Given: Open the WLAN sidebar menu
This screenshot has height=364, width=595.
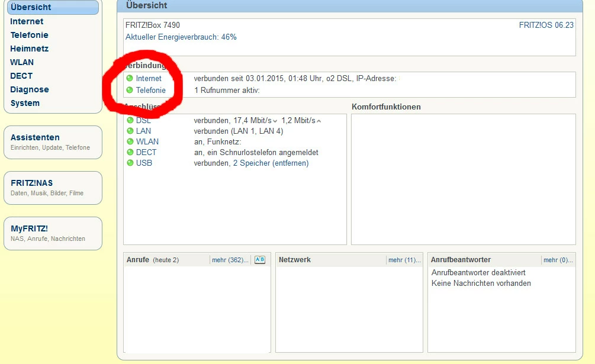Looking at the screenshot, I should [22, 62].
